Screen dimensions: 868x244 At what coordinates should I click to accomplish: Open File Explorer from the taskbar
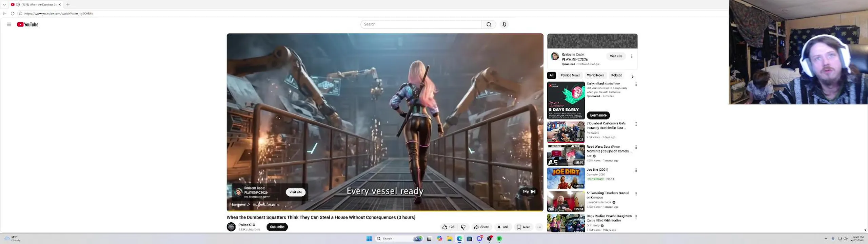pyautogui.click(x=449, y=239)
